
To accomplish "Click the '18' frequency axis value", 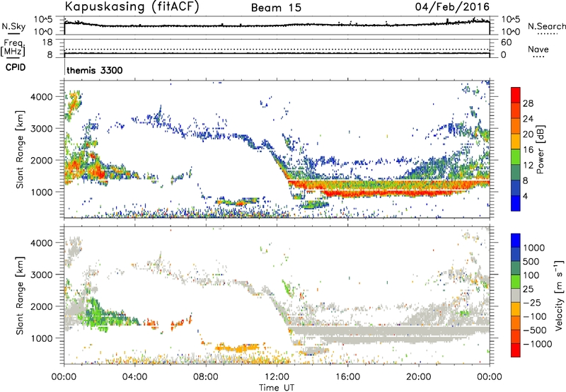I will pyautogui.click(x=47, y=42).
